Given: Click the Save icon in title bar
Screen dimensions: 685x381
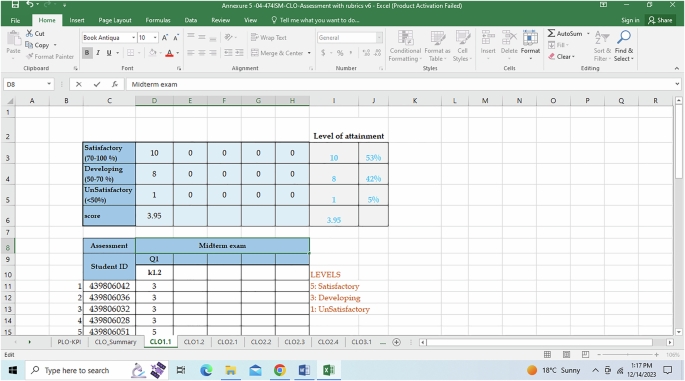Looking at the screenshot, I should (x=15, y=5).
